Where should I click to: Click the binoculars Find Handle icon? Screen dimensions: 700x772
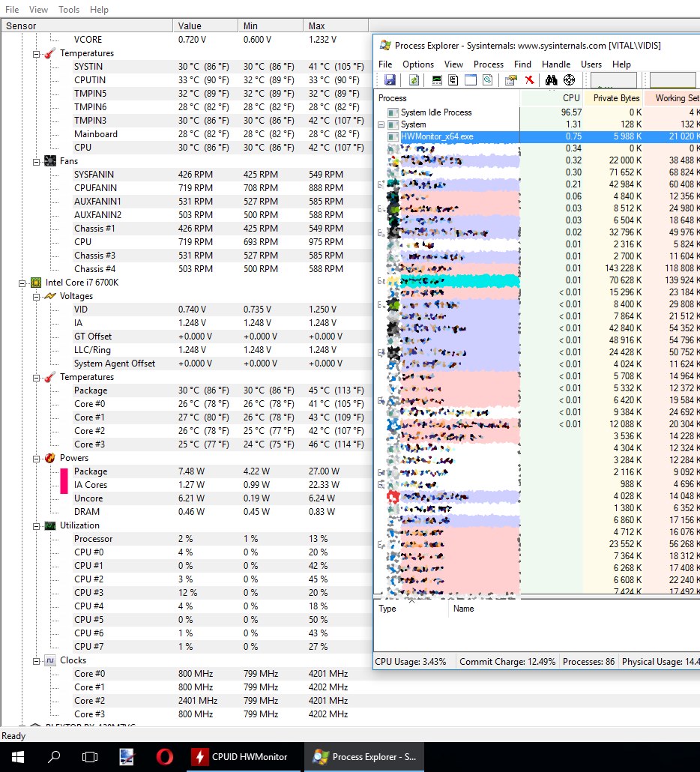552,79
